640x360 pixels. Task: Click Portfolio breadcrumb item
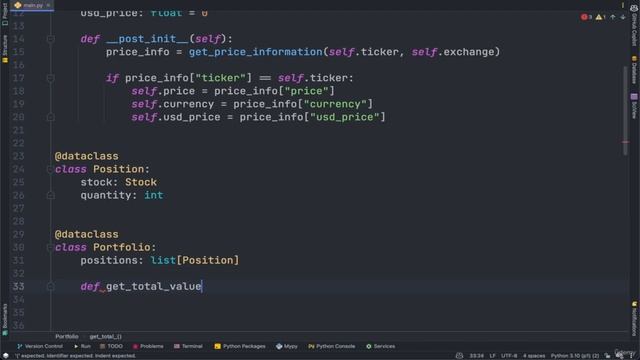(67, 337)
